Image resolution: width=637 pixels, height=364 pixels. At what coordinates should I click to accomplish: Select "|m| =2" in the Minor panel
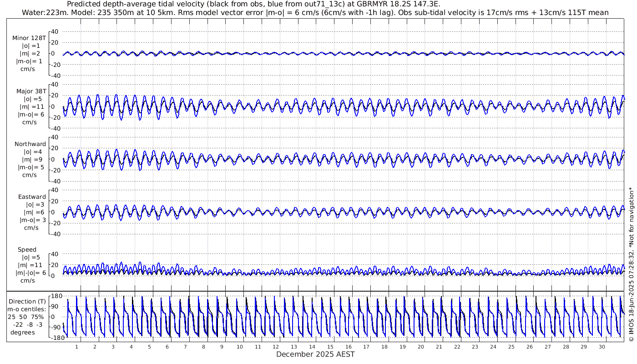pyautogui.click(x=31, y=54)
